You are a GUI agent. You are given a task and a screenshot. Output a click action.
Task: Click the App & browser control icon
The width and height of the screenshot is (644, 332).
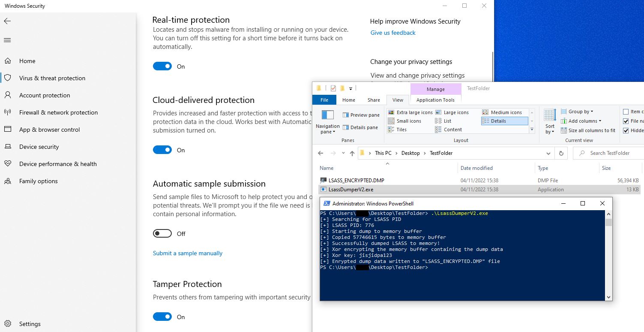[x=7, y=130]
